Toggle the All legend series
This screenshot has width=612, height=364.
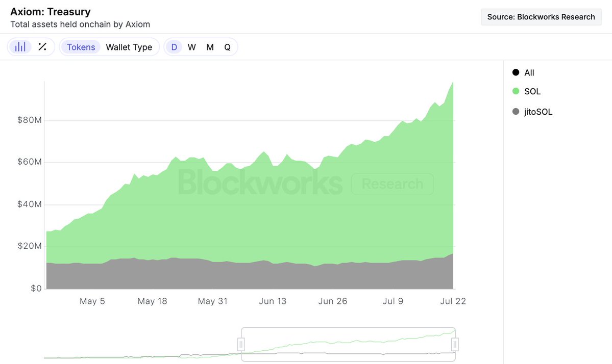point(523,72)
